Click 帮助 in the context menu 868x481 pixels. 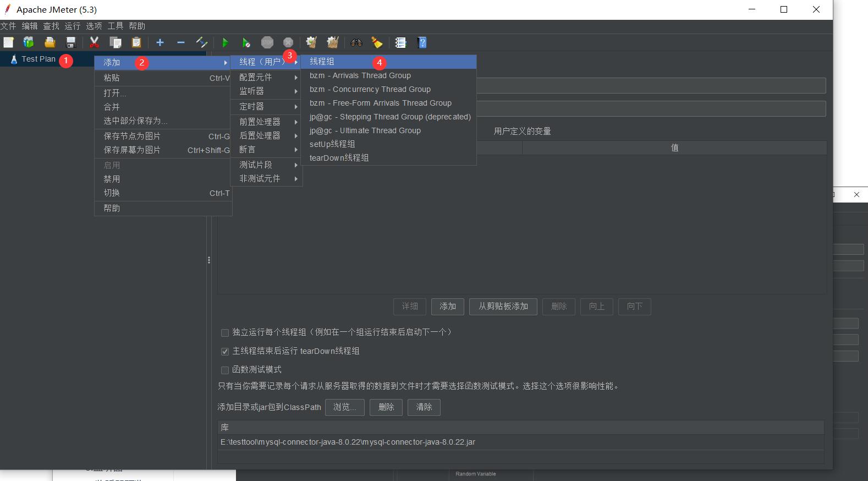163,209
